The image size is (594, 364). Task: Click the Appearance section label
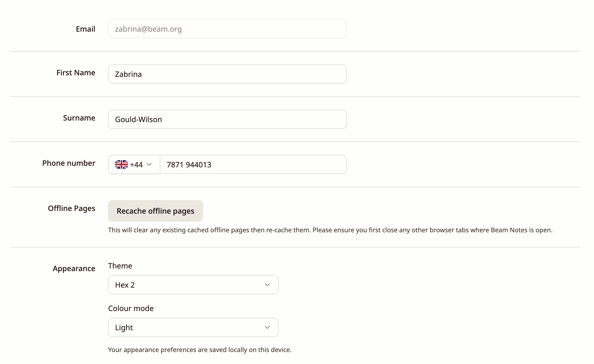(74, 268)
